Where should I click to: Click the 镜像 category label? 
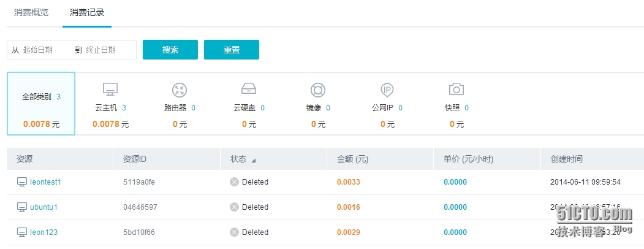point(314,108)
